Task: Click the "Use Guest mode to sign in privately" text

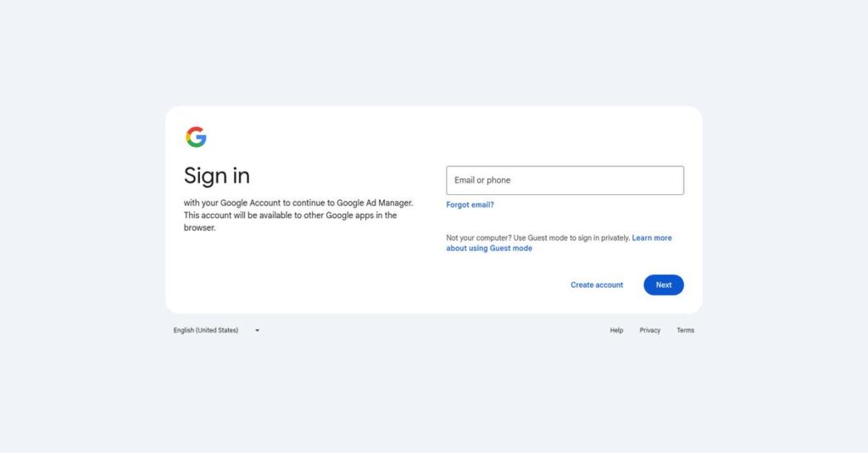Action: pos(572,238)
